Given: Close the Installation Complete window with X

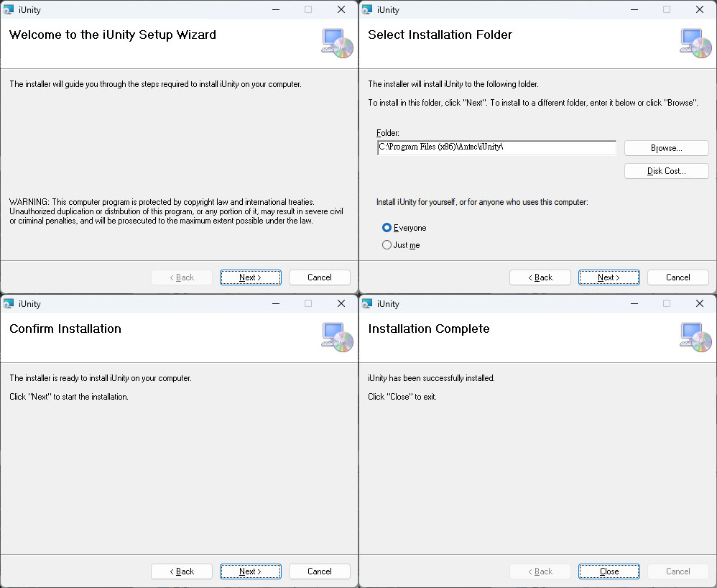Looking at the screenshot, I should pos(700,303).
